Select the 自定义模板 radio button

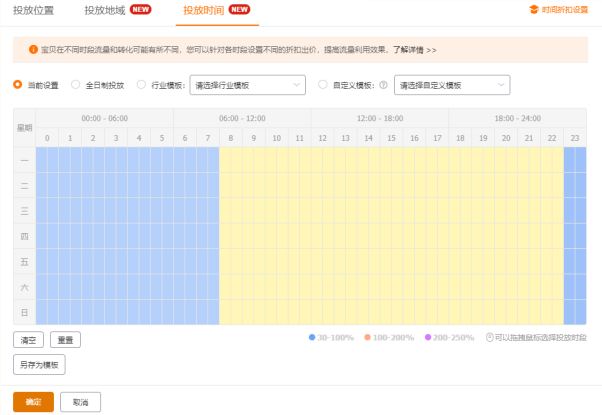[323, 84]
